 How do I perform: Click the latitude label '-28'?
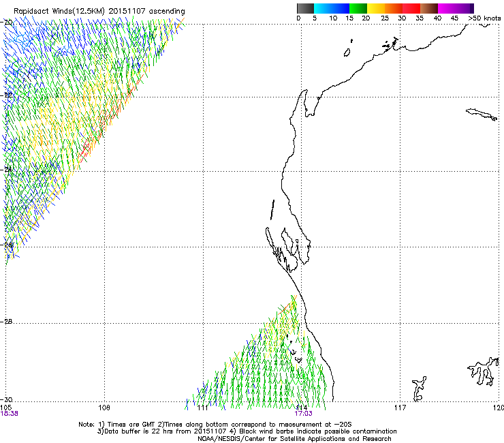(7, 322)
